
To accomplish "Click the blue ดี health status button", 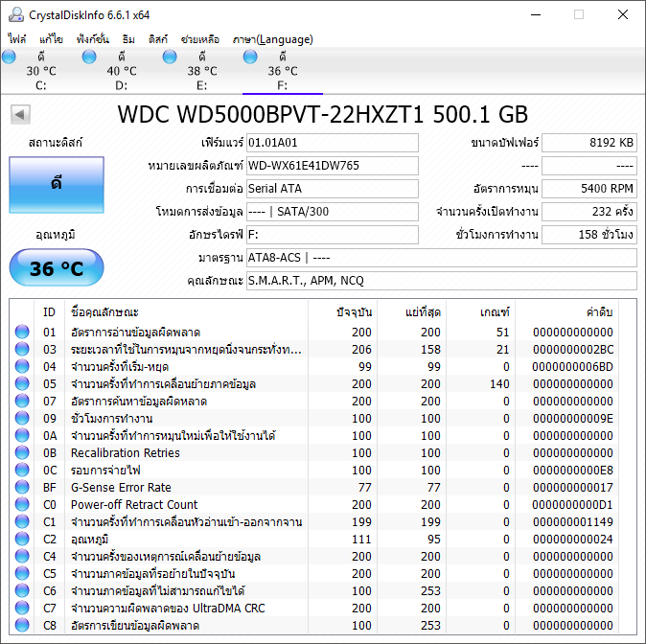I will pos(57,185).
